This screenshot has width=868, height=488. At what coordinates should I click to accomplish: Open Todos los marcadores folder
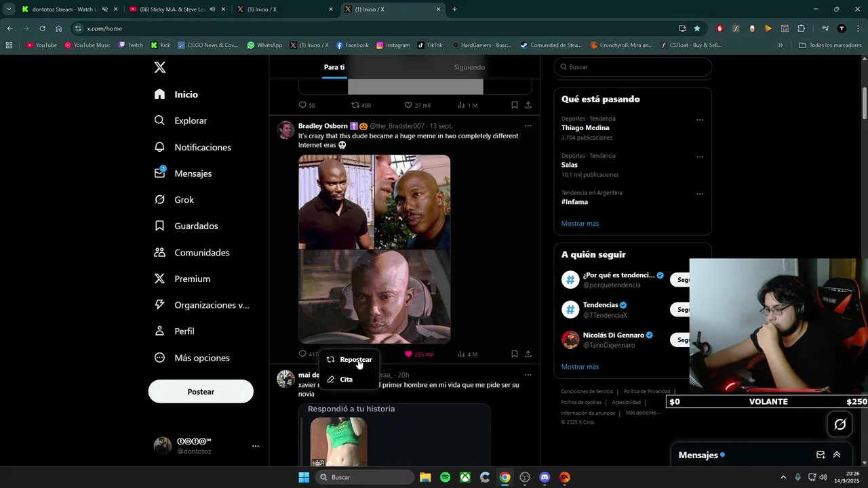click(830, 45)
